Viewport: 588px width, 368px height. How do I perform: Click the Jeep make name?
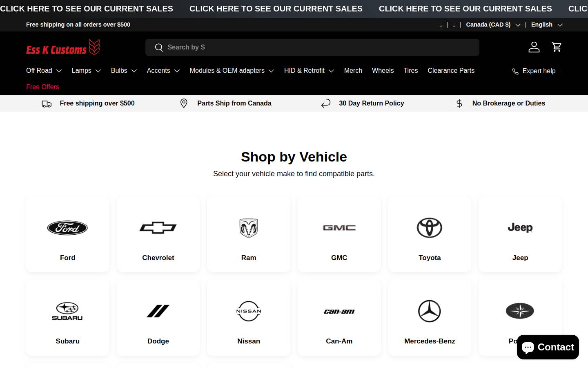pos(520,258)
